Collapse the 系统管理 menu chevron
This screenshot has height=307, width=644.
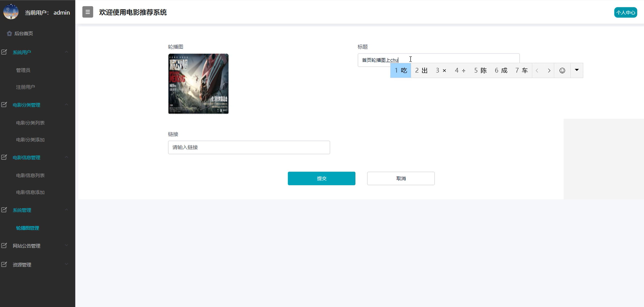tap(66, 210)
